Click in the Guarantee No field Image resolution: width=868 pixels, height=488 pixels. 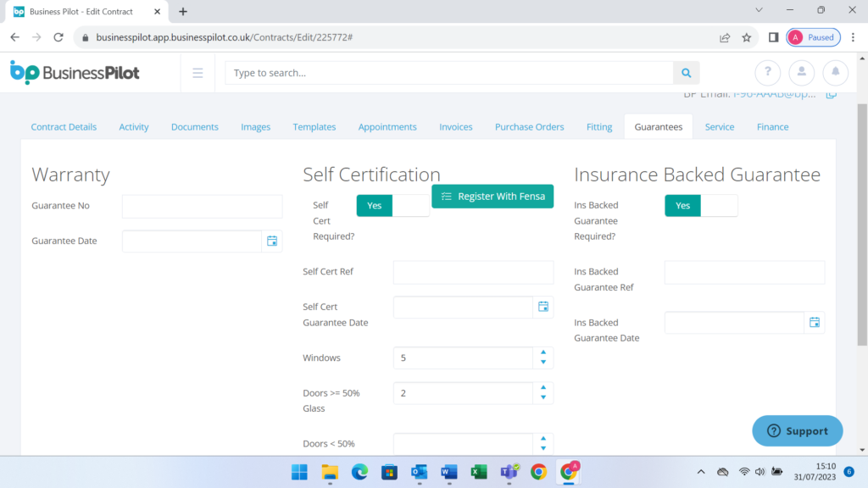pyautogui.click(x=202, y=207)
